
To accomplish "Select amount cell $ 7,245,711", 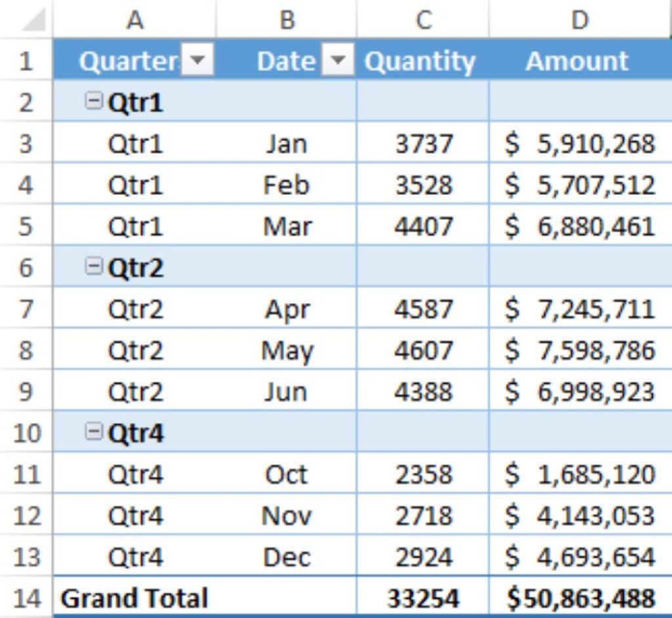I will coord(579,309).
